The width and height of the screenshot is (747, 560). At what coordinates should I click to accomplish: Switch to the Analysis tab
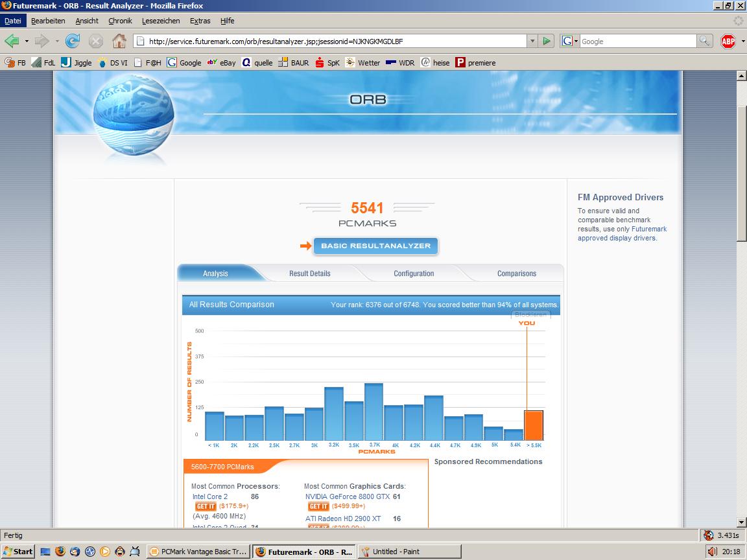tap(215, 274)
